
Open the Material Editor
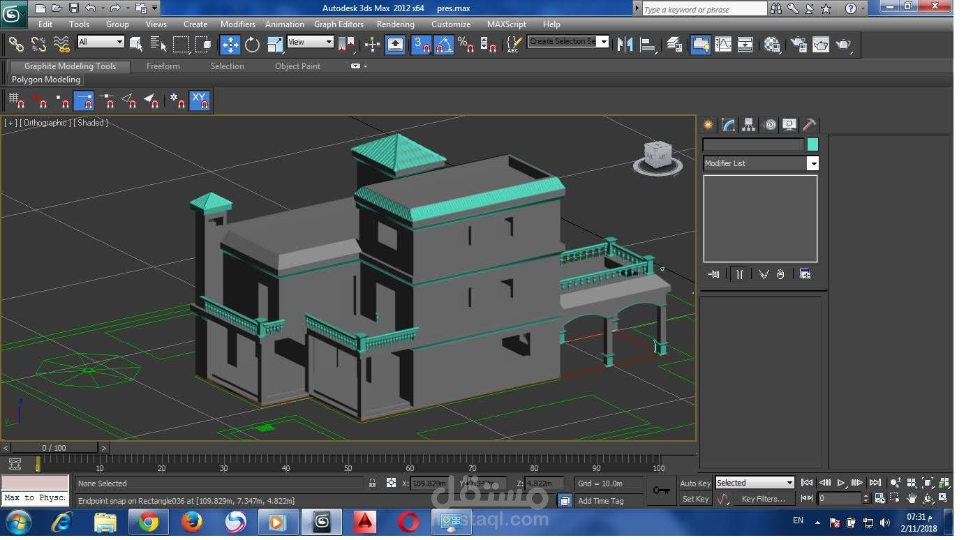point(772,45)
